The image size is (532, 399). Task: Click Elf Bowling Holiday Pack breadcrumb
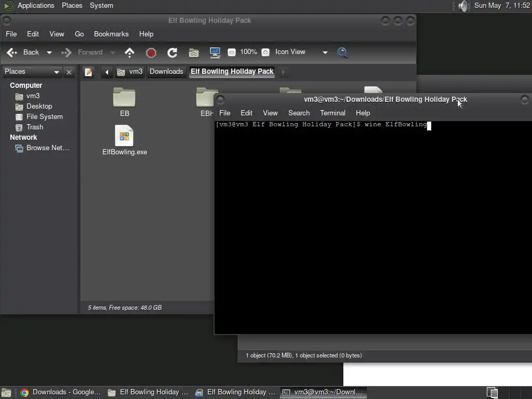pyautogui.click(x=232, y=72)
